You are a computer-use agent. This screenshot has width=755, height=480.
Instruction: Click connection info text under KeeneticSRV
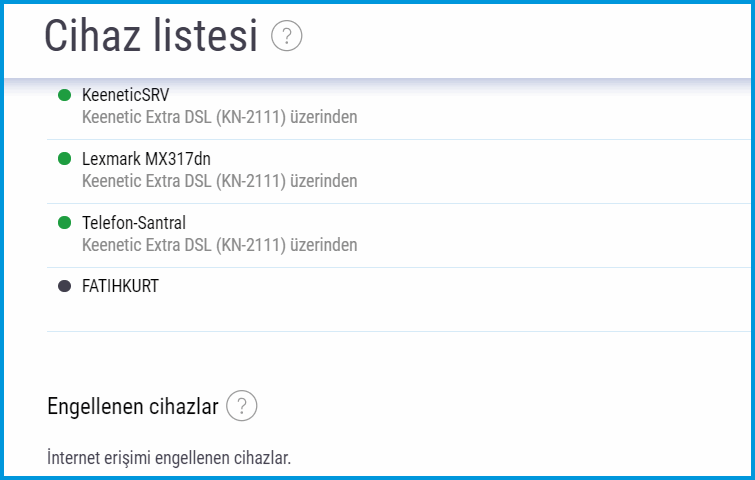click(x=219, y=117)
